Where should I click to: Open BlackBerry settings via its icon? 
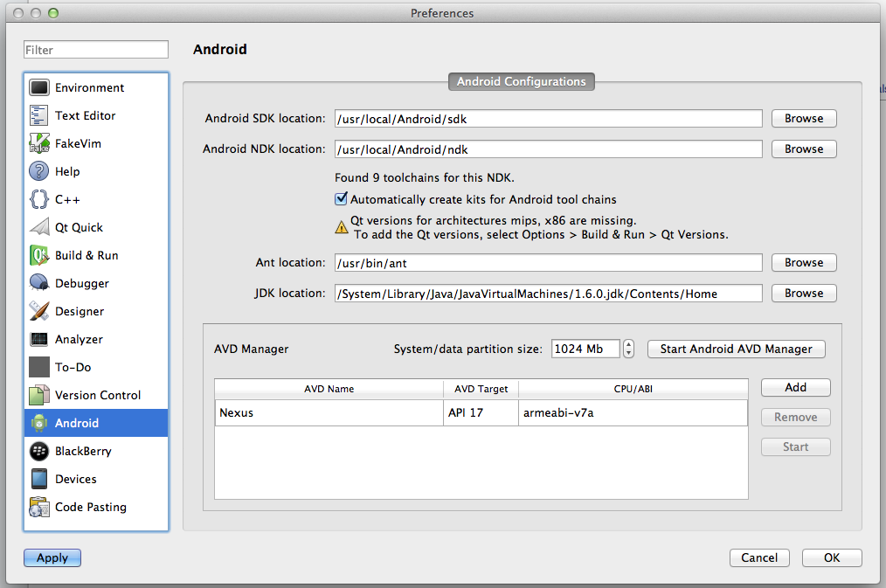point(38,451)
